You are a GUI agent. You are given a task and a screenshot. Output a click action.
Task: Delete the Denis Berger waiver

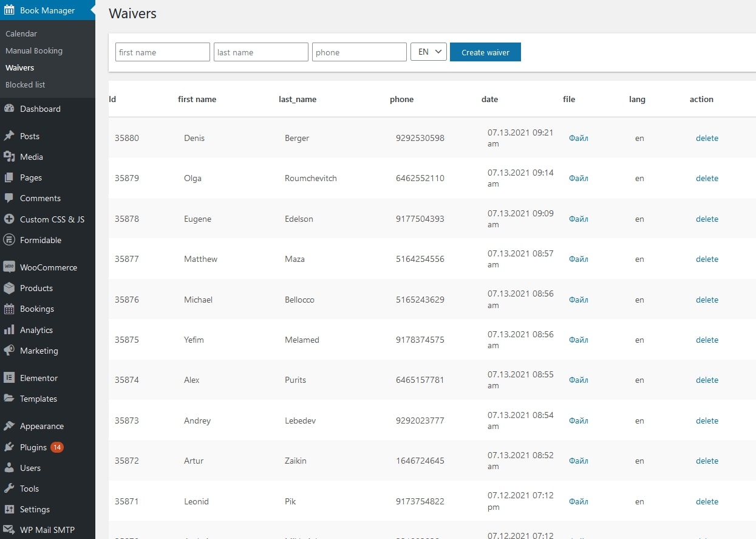pos(707,138)
